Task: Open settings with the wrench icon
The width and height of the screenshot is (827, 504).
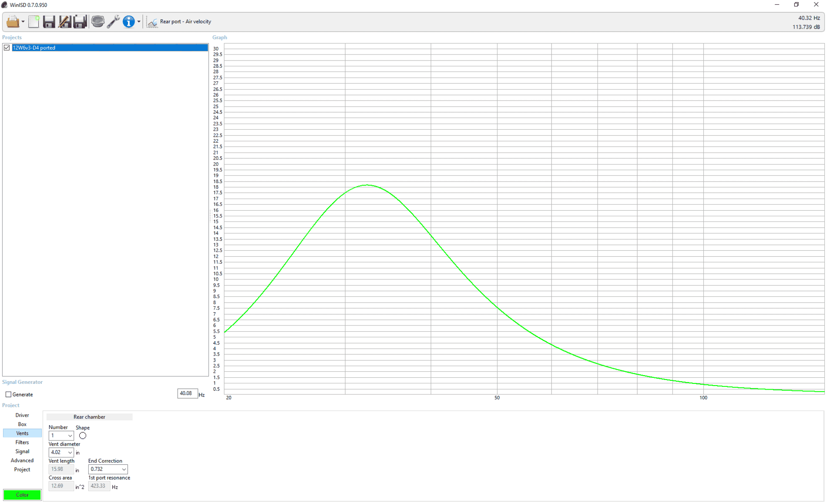Action: [x=113, y=21]
